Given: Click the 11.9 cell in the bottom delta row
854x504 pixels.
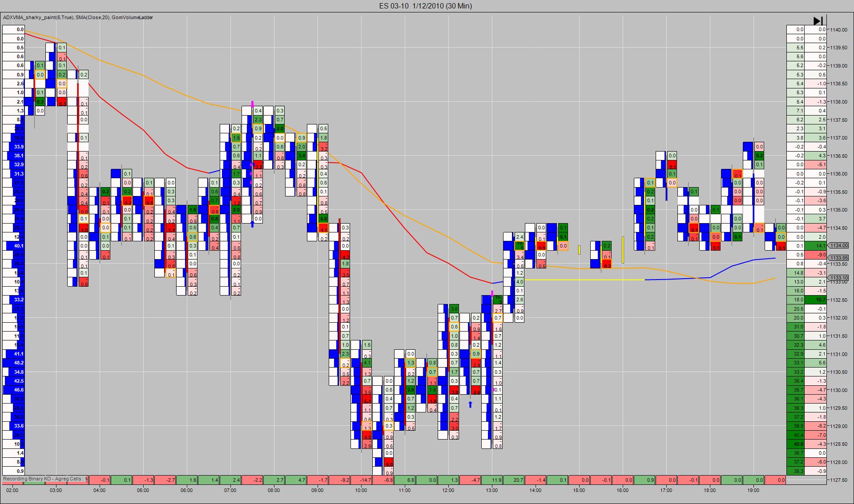Looking at the screenshot, I should 492,480.
